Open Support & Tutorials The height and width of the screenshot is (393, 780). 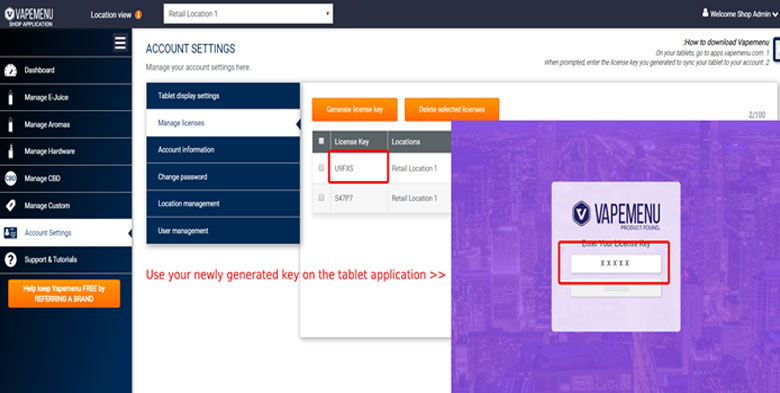pyautogui.click(x=66, y=260)
